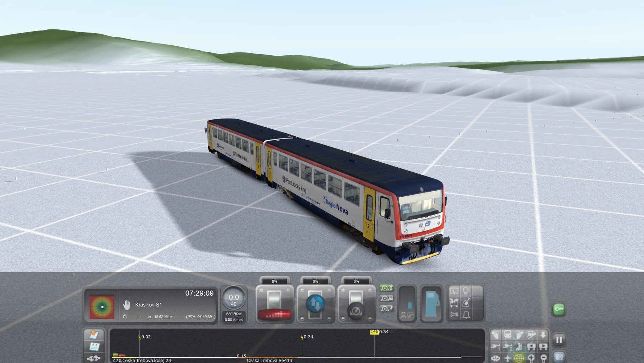Toggle the windscreen wipers icon
The image size is (644, 363).
tap(454, 291)
